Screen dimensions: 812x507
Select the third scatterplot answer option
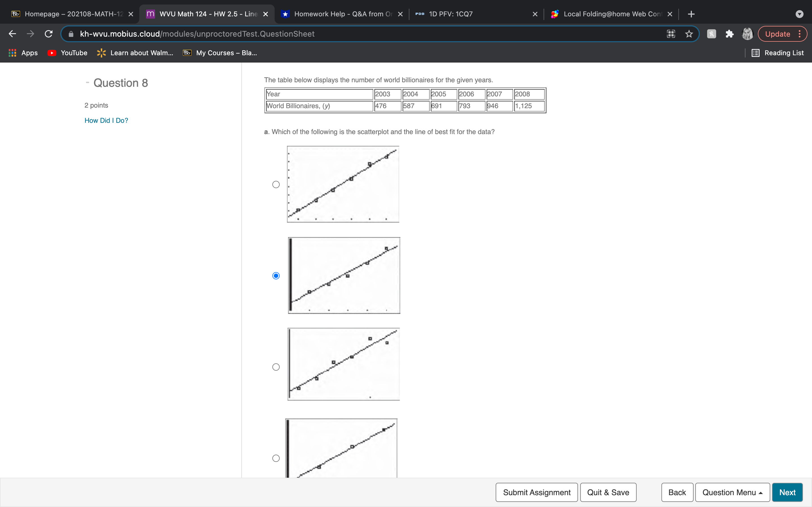coord(275,367)
